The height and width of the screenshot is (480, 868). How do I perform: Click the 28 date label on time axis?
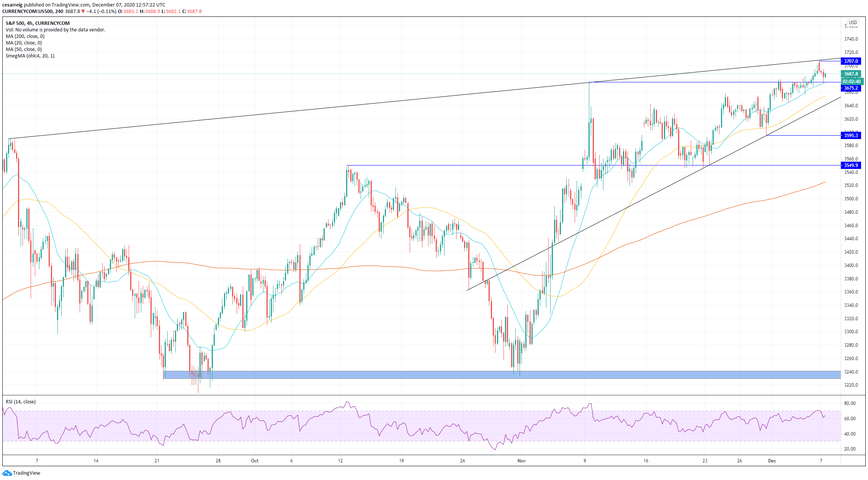pos(218,461)
